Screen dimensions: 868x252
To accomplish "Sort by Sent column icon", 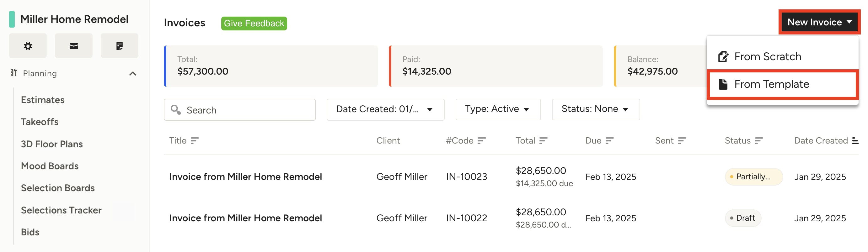I will pyautogui.click(x=682, y=141).
